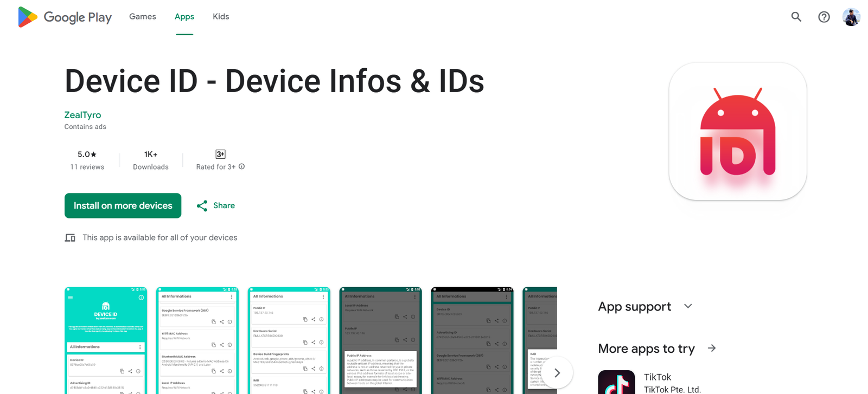Click the Device ID app icon

(x=737, y=132)
